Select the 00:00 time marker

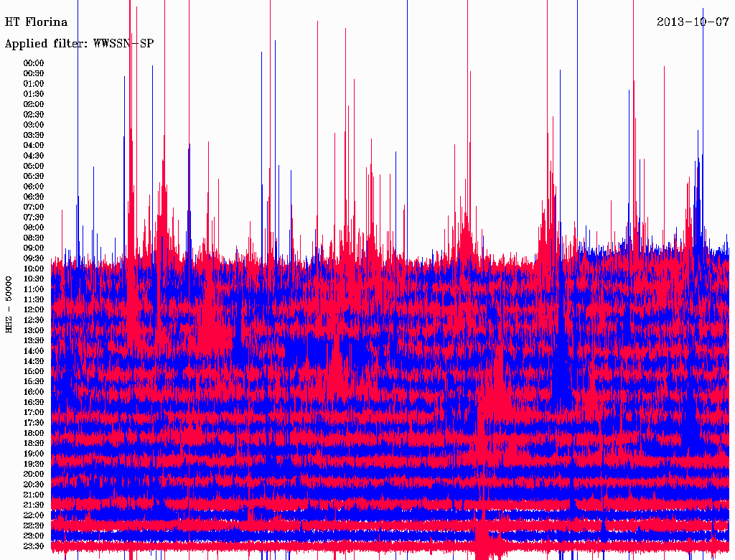coord(34,63)
